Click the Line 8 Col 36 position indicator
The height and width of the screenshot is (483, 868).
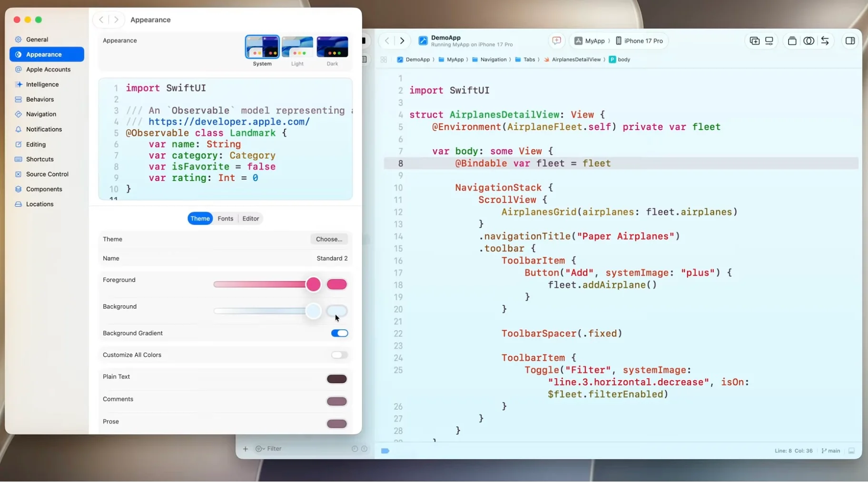click(x=793, y=451)
